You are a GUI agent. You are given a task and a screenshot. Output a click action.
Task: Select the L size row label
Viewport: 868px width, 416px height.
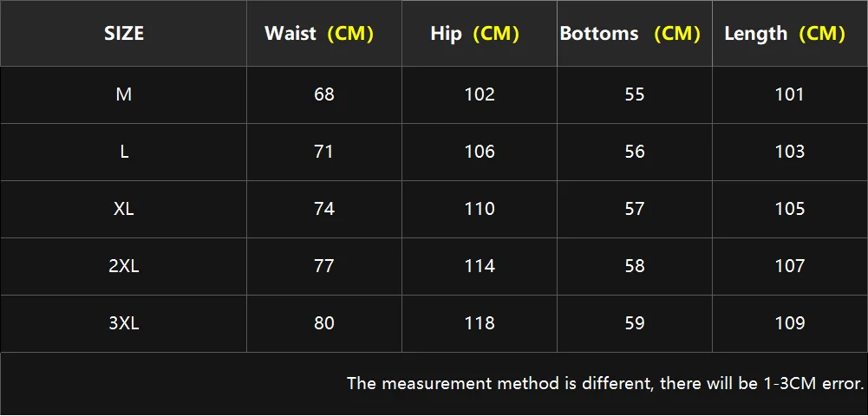124,152
